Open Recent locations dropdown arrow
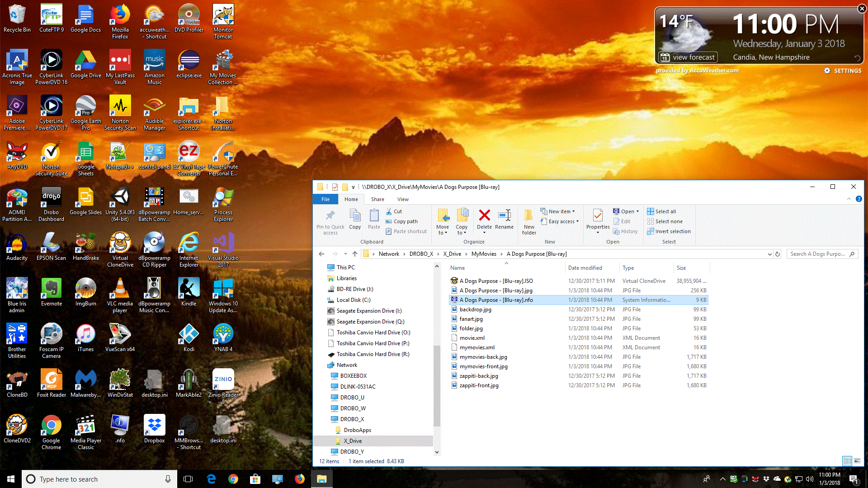Screen dimensions: 868x488 tap(345, 254)
